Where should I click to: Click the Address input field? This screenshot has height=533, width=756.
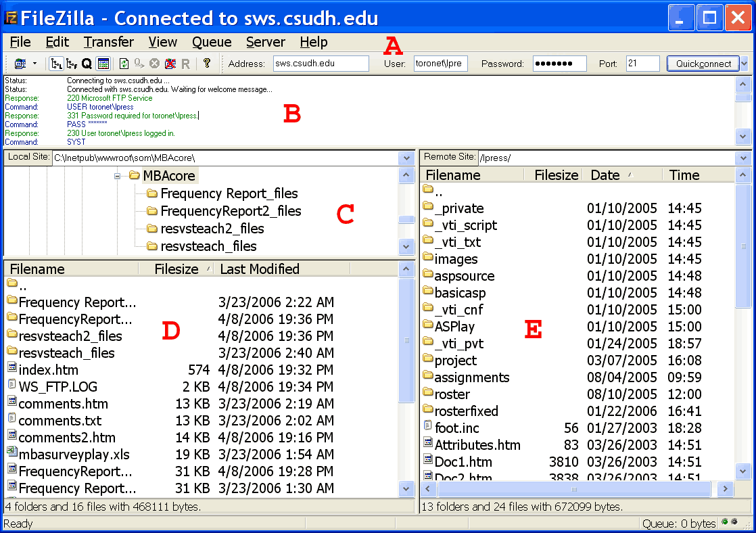tap(321, 63)
